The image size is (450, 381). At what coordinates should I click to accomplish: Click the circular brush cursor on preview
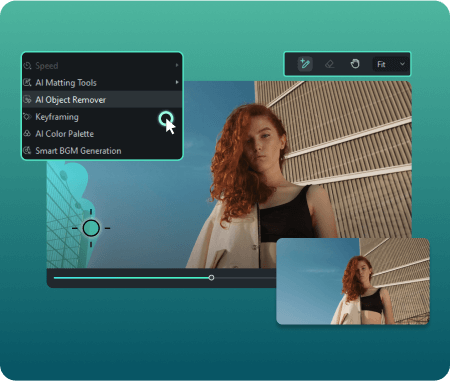click(91, 228)
